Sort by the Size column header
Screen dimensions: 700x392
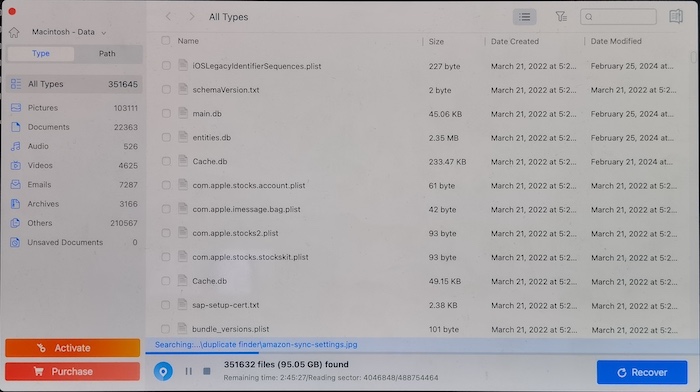(436, 41)
